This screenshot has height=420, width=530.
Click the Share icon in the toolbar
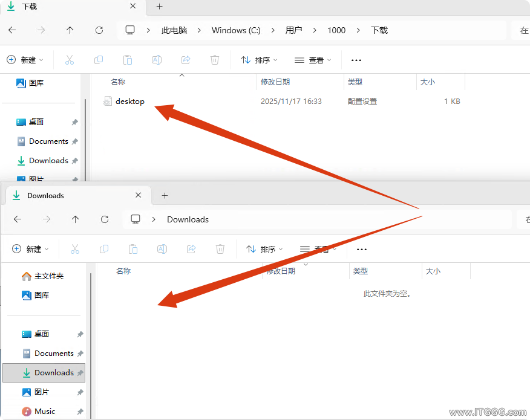pos(186,60)
